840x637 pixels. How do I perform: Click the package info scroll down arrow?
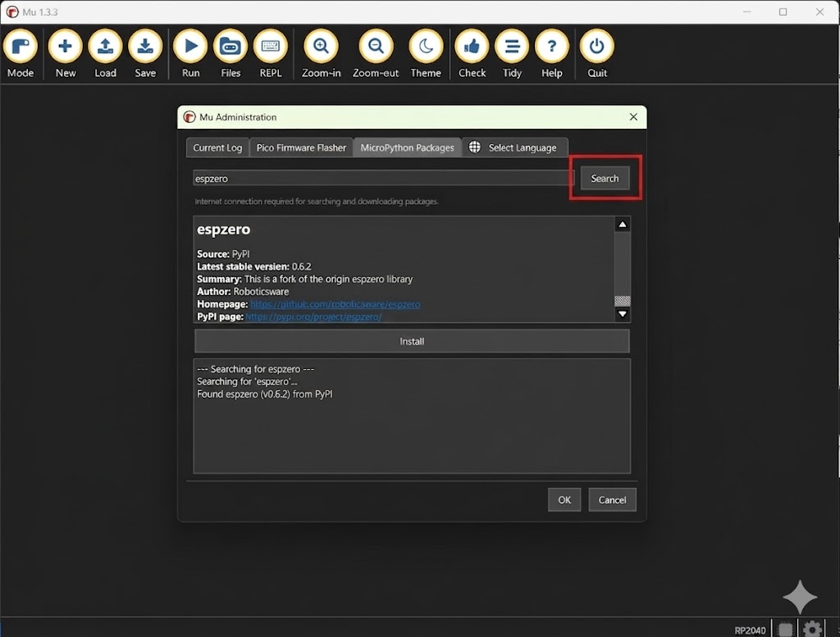(623, 314)
